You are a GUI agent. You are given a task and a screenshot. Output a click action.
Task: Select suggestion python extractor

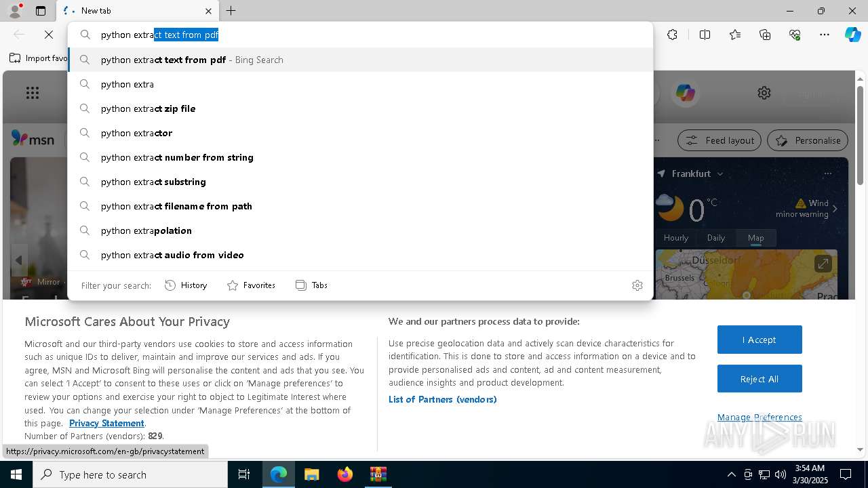[360, 133]
